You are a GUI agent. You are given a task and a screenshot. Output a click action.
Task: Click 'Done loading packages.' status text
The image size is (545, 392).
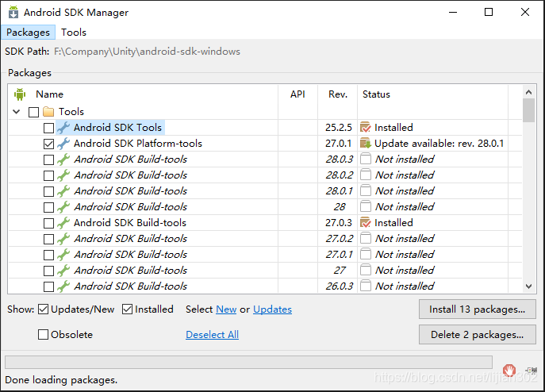point(61,380)
